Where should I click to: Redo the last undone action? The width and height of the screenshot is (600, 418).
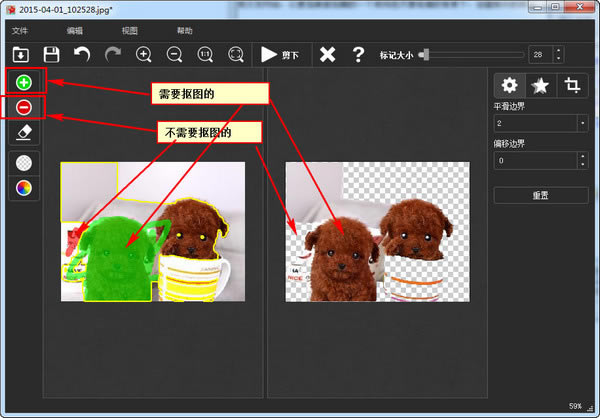pos(113,54)
